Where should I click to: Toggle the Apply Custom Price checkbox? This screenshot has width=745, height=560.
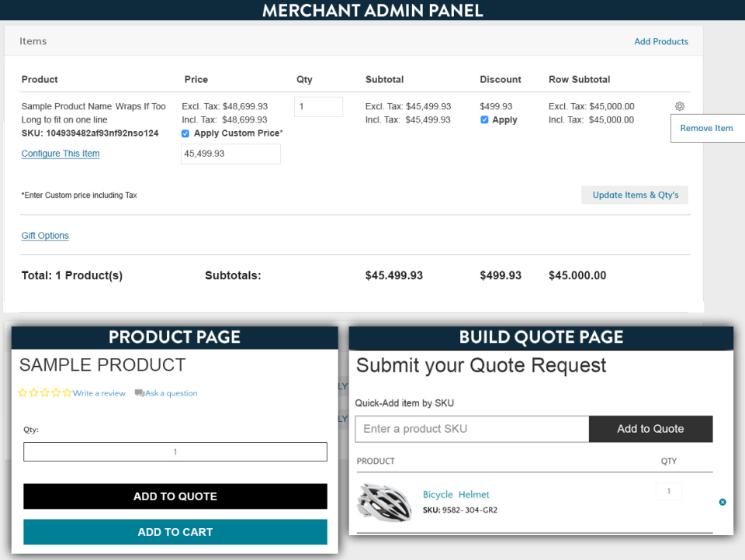pos(185,133)
